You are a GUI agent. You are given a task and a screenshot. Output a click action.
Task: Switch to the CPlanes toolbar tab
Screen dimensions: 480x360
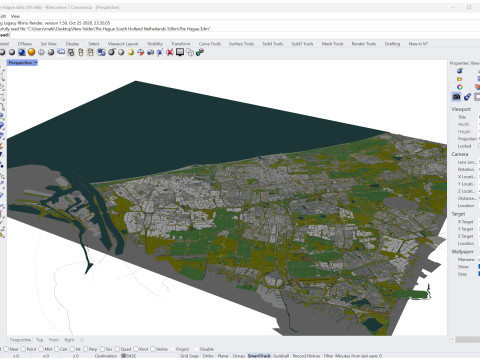tap(25, 44)
